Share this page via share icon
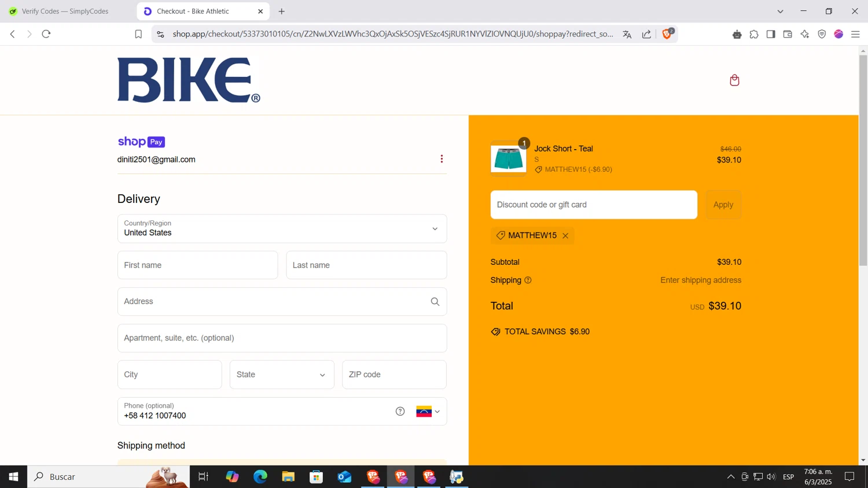 pyautogui.click(x=646, y=34)
